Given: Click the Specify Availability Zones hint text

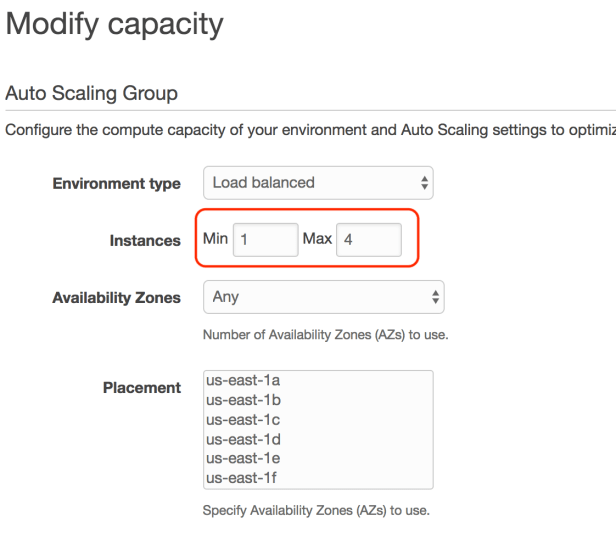Looking at the screenshot, I should point(316,510).
